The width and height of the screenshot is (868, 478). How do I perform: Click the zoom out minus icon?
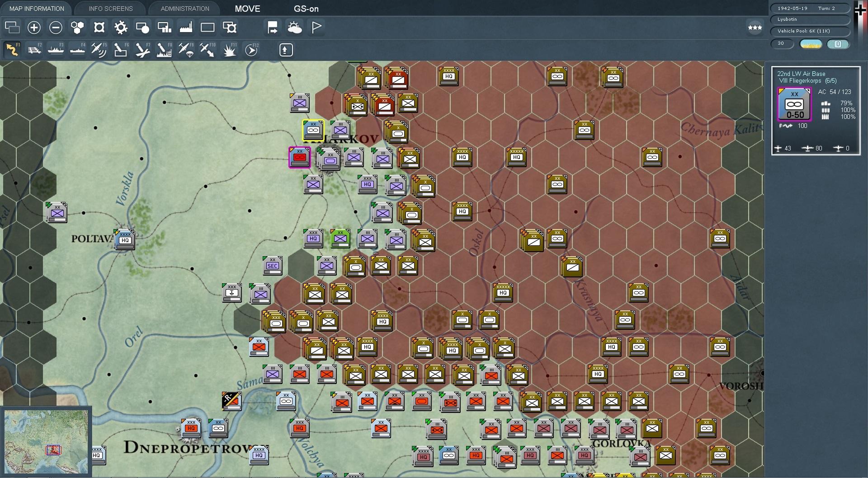point(56,28)
